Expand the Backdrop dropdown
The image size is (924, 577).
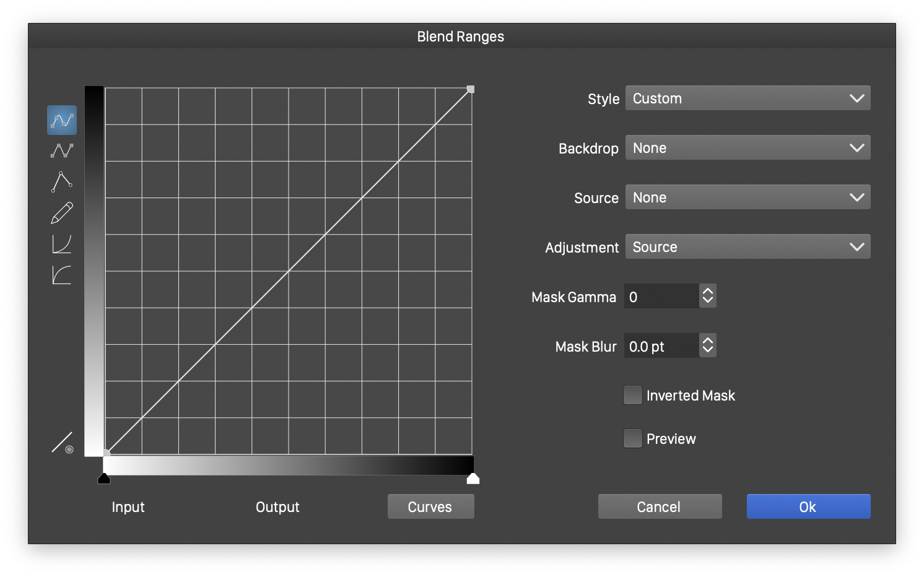point(747,148)
